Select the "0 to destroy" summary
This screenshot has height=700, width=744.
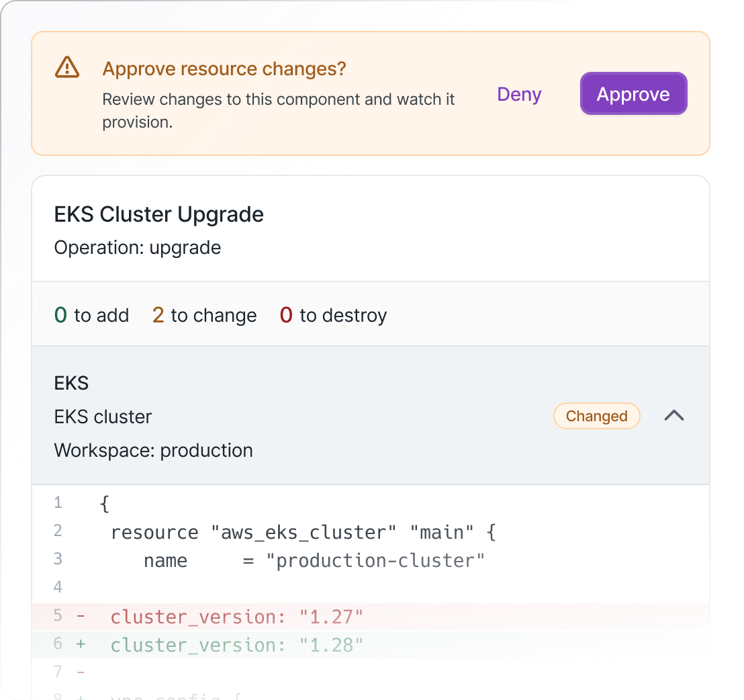click(x=333, y=315)
